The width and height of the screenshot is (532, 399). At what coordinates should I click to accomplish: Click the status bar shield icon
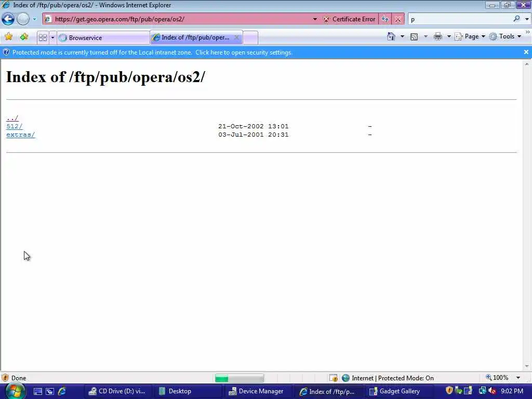click(5, 378)
